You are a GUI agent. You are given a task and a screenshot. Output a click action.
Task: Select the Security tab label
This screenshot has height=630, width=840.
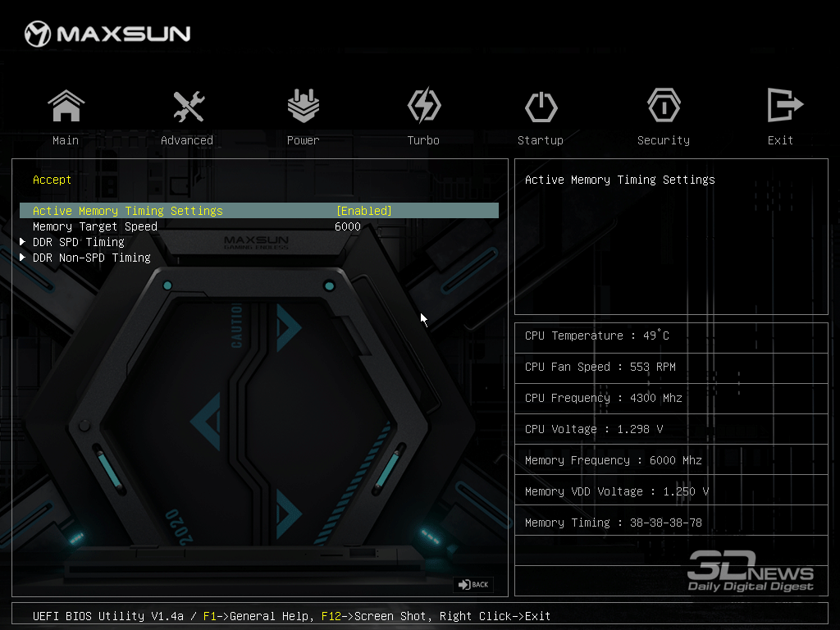[664, 140]
